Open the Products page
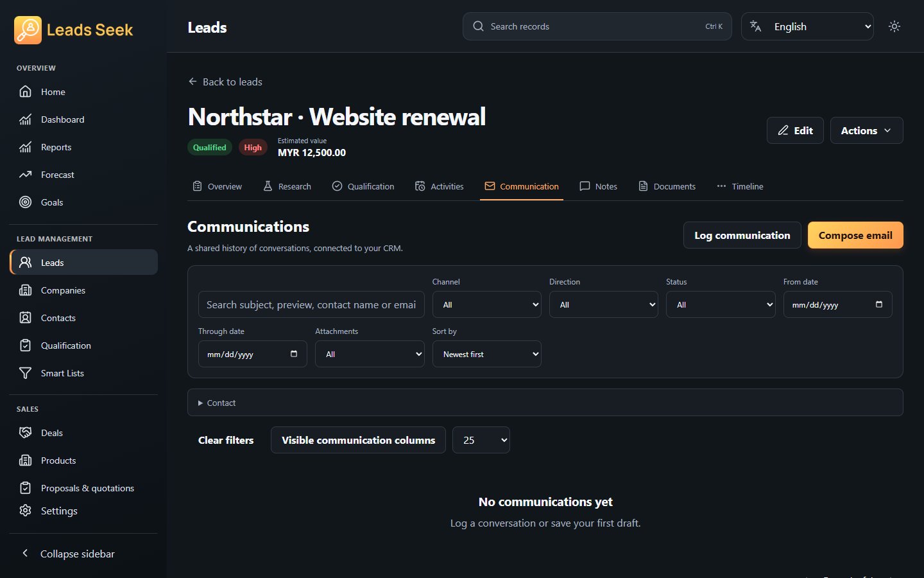 coord(83,460)
